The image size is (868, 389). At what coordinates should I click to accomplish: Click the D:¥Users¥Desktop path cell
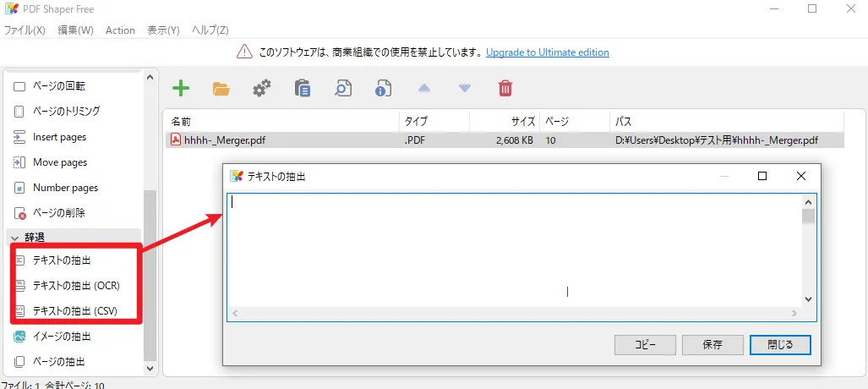point(717,140)
